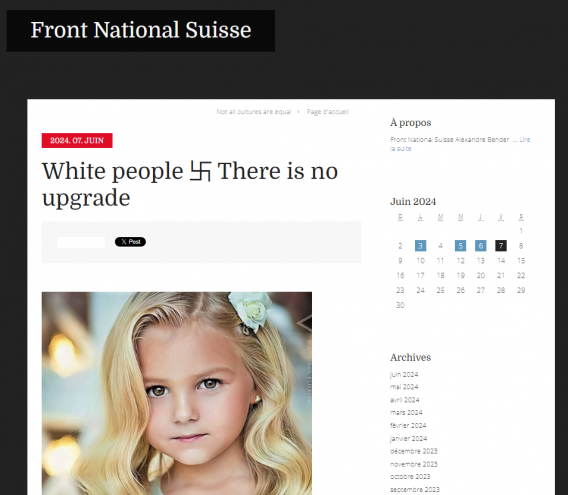Open the octobre 2023 archive
Viewport: 568px width, 495px height.
coord(410,477)
